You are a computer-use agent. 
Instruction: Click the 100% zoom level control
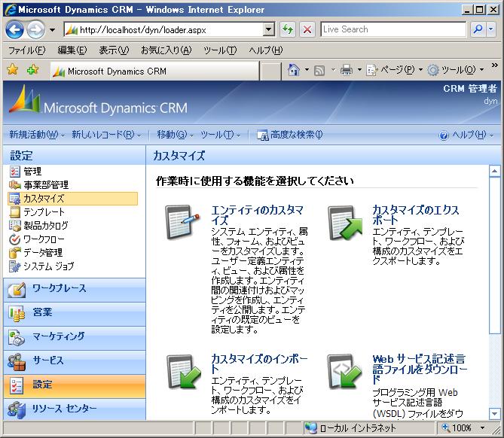point(463,427)
